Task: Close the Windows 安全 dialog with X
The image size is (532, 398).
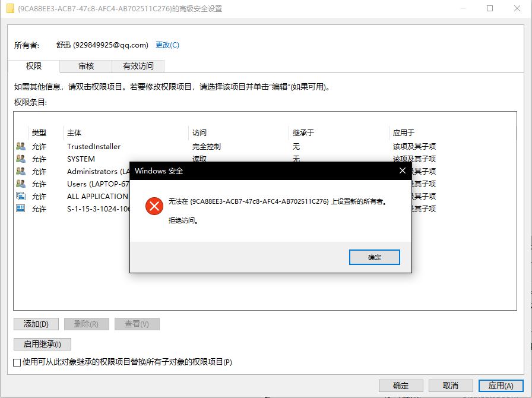Action: click(x=403, y=170)
